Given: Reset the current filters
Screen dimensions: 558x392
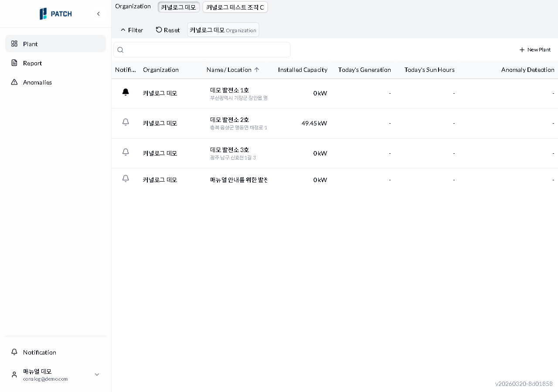Looking at the screenshot, I should point(167,30).
